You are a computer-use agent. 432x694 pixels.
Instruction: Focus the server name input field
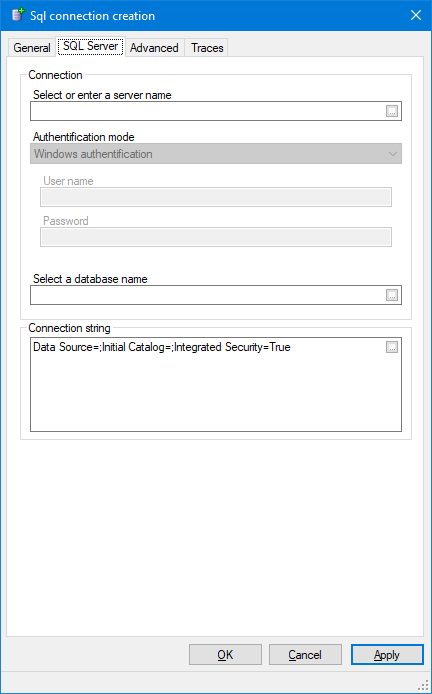click(207, 111)
